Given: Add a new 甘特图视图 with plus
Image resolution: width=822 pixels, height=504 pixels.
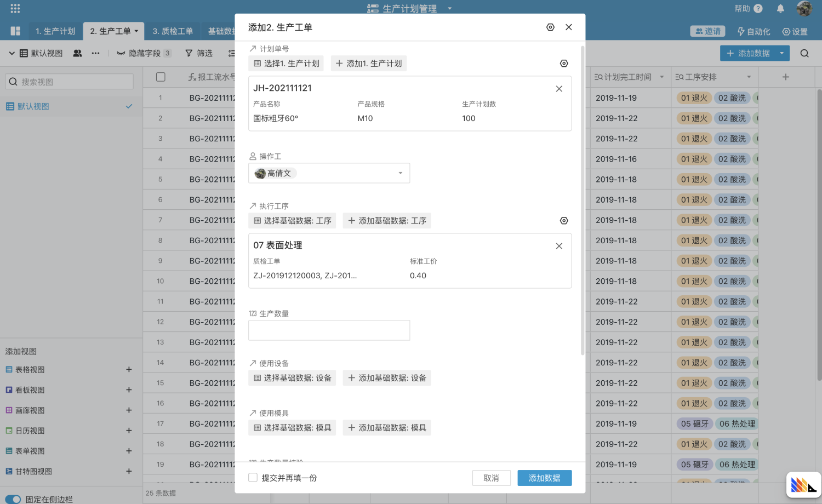Looking at the screenshot, I should coord(129,471).
